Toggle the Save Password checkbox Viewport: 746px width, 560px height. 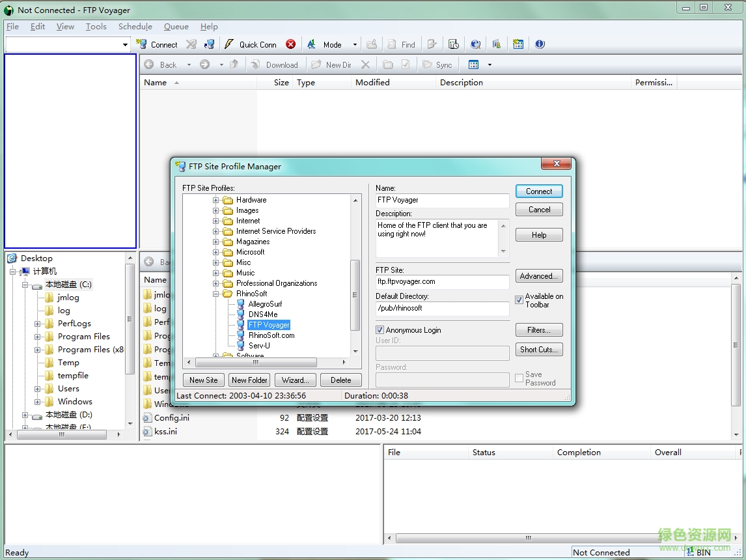519,378
